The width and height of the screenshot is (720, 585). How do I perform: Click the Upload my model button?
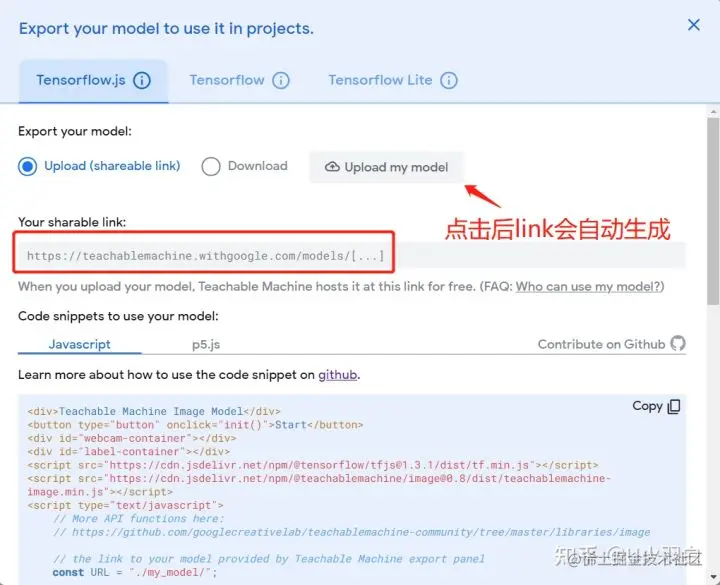tap(387, 167)
